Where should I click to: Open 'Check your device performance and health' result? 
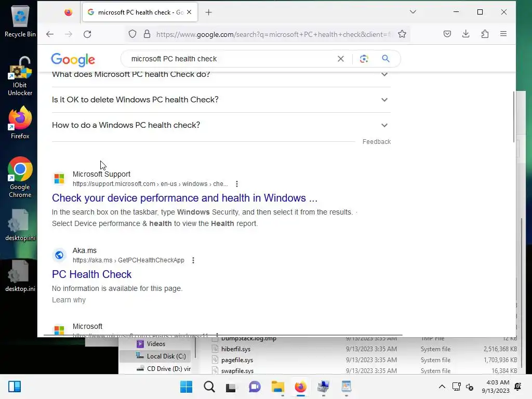point(184,198)
